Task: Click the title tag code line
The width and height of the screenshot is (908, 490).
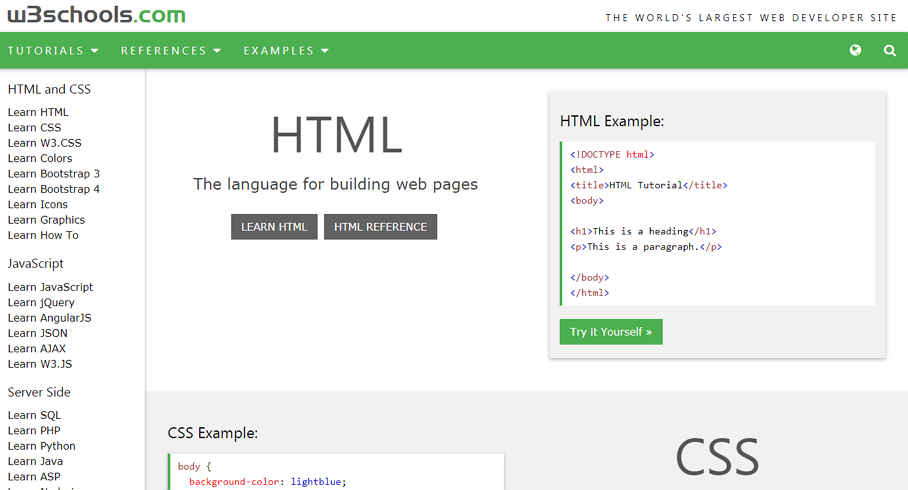Action: tap(649, 185)
